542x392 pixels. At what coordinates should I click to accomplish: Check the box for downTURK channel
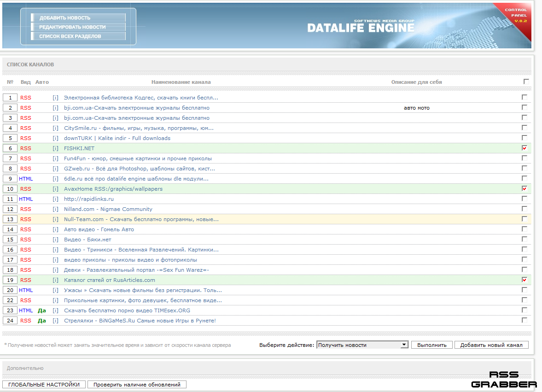coord(525,138)
